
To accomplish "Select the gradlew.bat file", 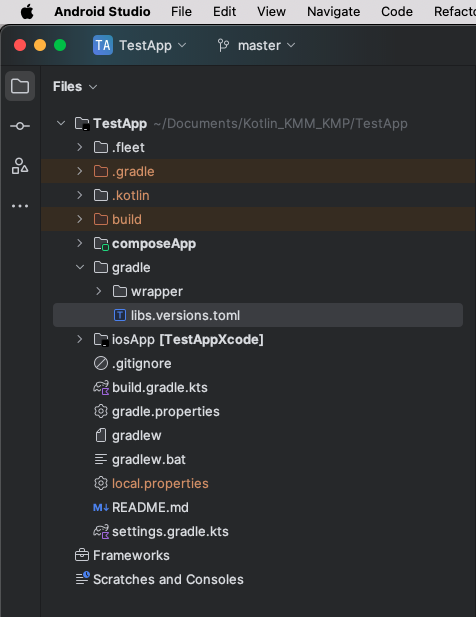I will [x=148, y=459].
